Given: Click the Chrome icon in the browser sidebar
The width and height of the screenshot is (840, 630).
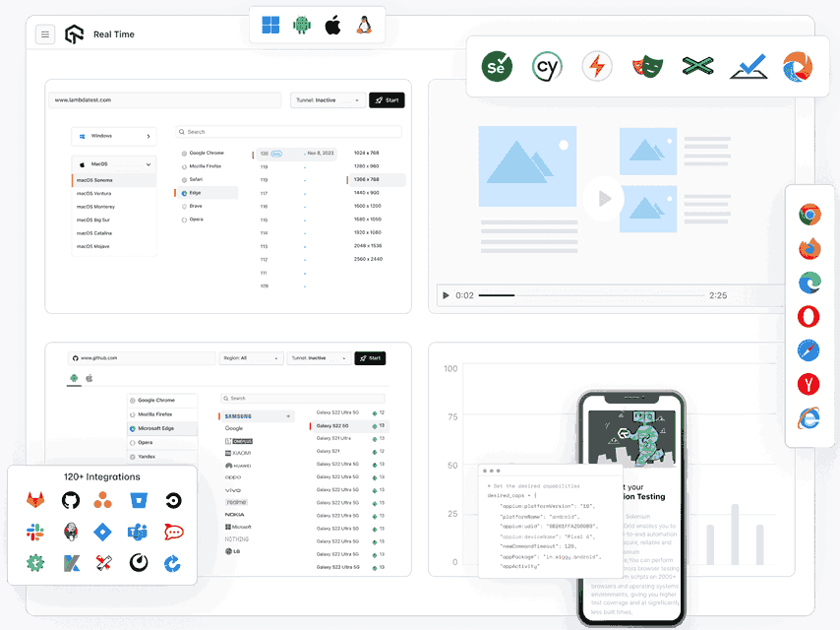Looking at the screenshot, I should click(810, 215).
